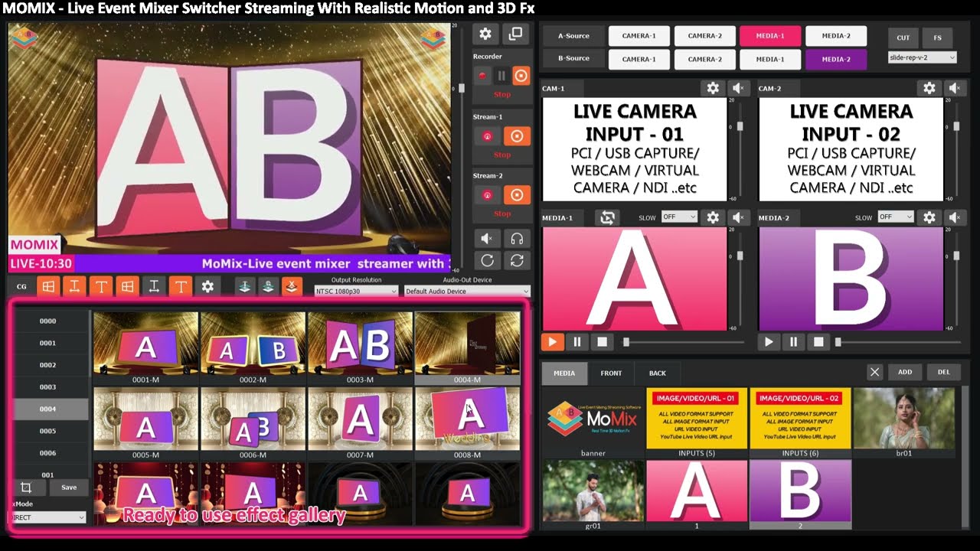Screen dimensions: 980x551
Task: Open the xMode DIRECT dropdown
Action: [49, 517]
